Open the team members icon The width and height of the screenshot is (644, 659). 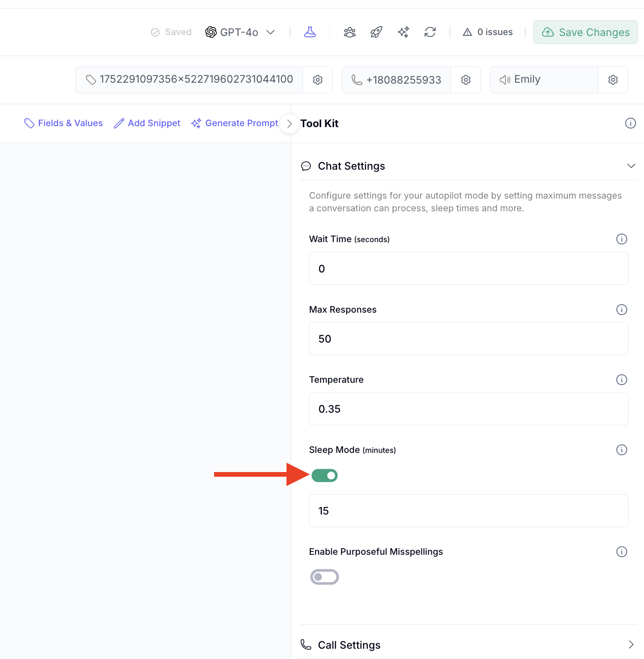tap(350, 32)
